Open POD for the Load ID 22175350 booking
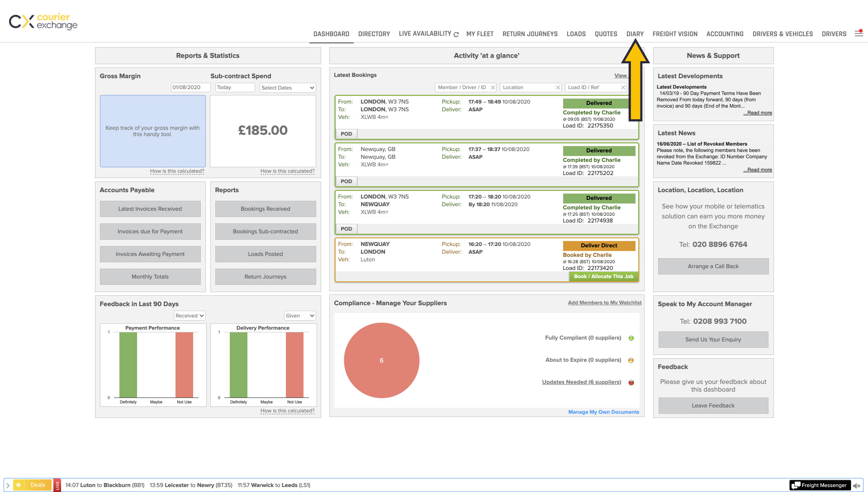 (346, 134)
